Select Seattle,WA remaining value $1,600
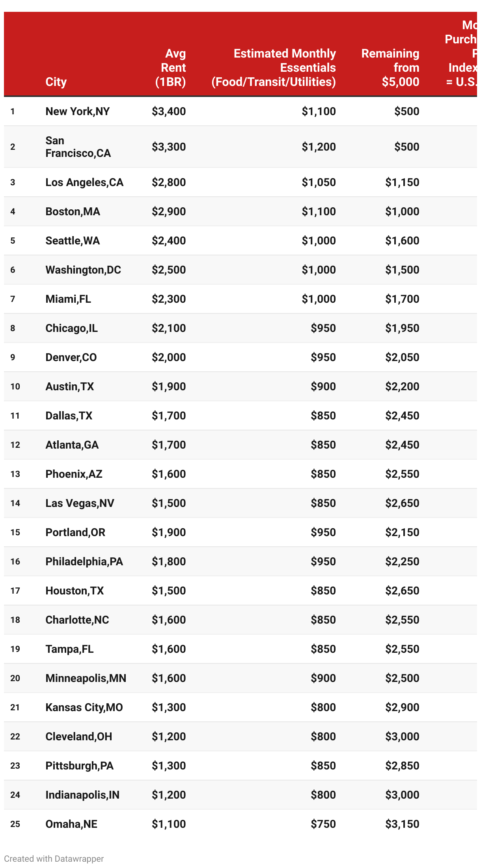This screenshot has width=481, height=868. 402,240
